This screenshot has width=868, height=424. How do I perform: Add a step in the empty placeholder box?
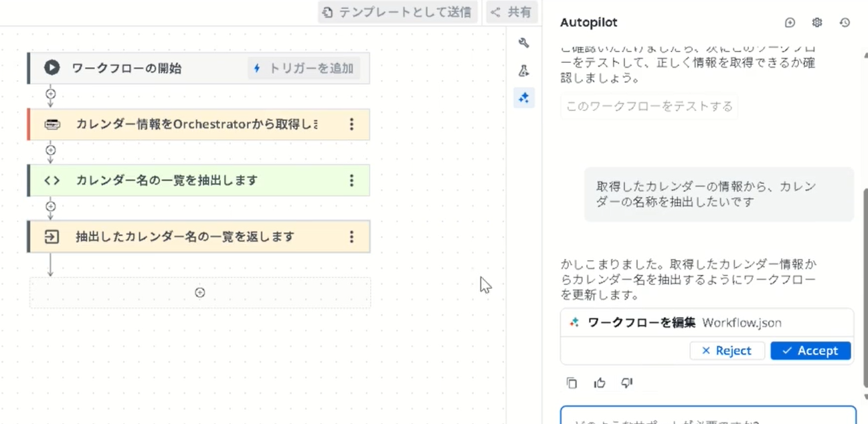click(199, 293)
